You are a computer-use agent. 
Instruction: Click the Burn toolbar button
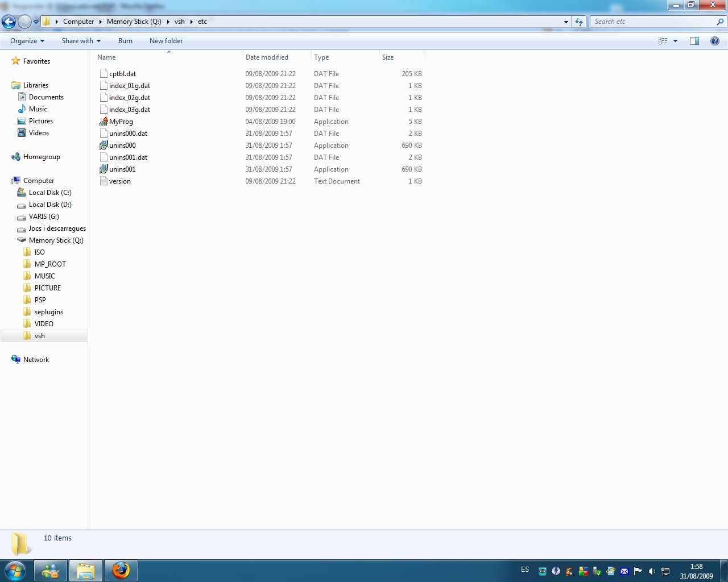pos(125,41)
